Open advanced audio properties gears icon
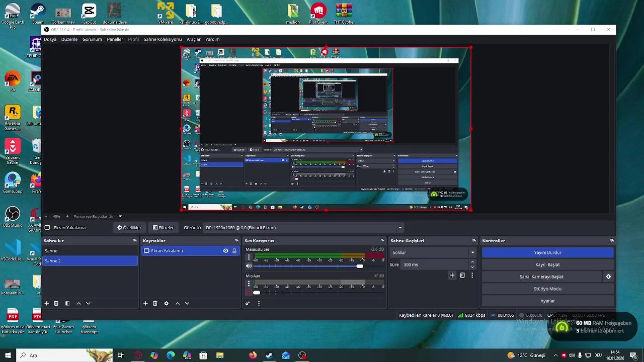This screenshot has width=644, height=362. pos(248,303)
